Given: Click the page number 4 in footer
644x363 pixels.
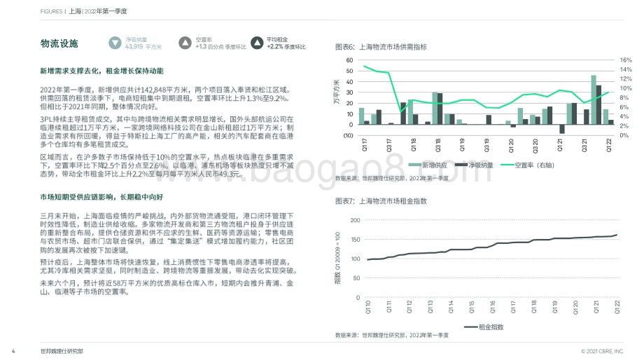Looking at the screenshot, I should (x=13, y=351).
